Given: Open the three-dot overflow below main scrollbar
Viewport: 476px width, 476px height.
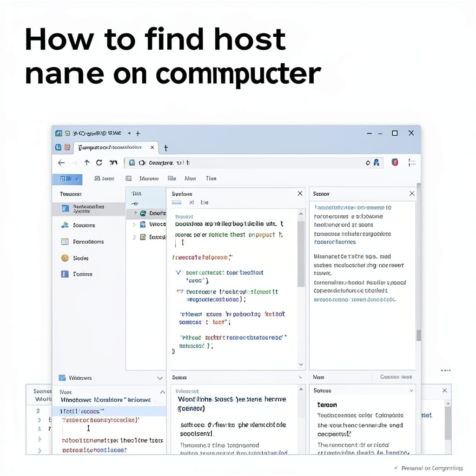Looking at the screenshot, I should coord(446,370).
